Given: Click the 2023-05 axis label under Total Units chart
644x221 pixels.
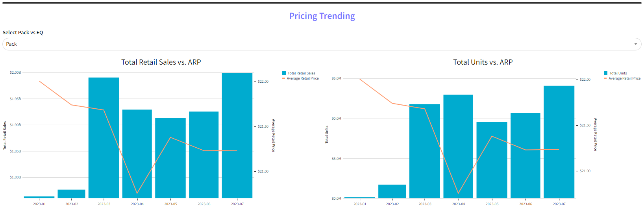Looking at the screenshot, I should pos(492,204).
